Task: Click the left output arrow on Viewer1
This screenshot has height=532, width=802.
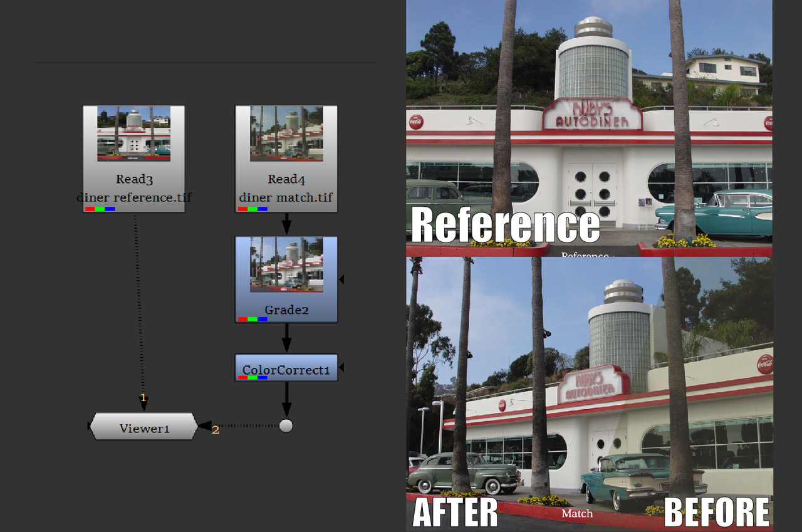Action: [88, 426]
